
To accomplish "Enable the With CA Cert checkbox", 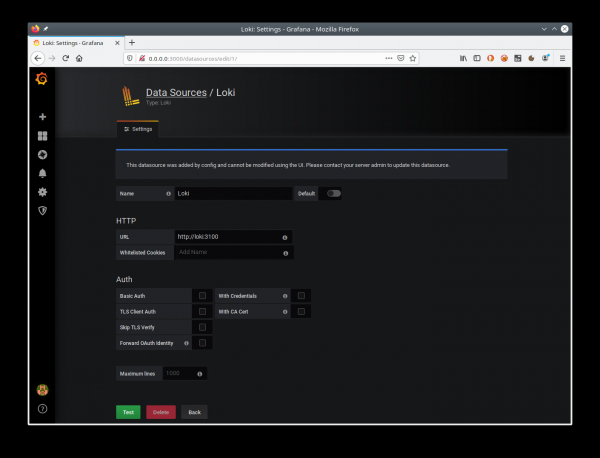I will pyautogui.click(x=301, y=312).
